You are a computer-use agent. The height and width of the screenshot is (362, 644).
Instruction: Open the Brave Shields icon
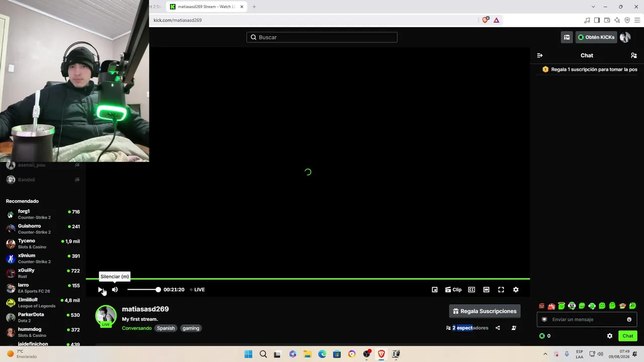[x=485, y=20]
